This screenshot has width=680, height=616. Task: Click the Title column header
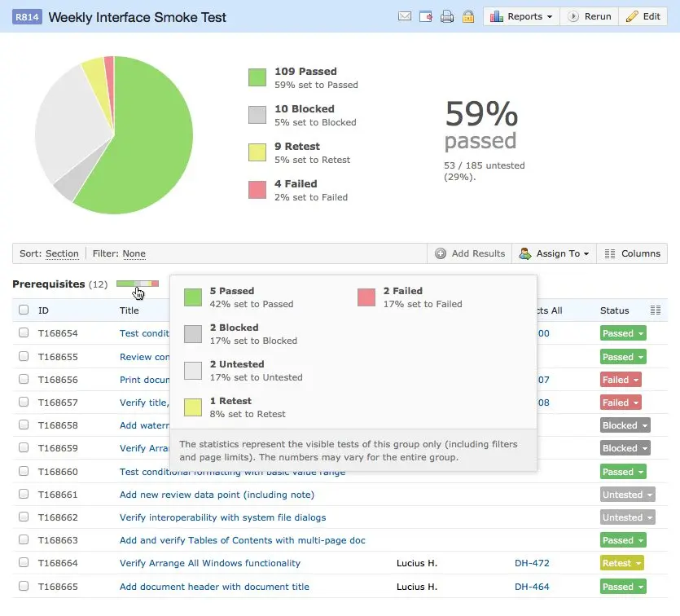(x=129, y=310)
